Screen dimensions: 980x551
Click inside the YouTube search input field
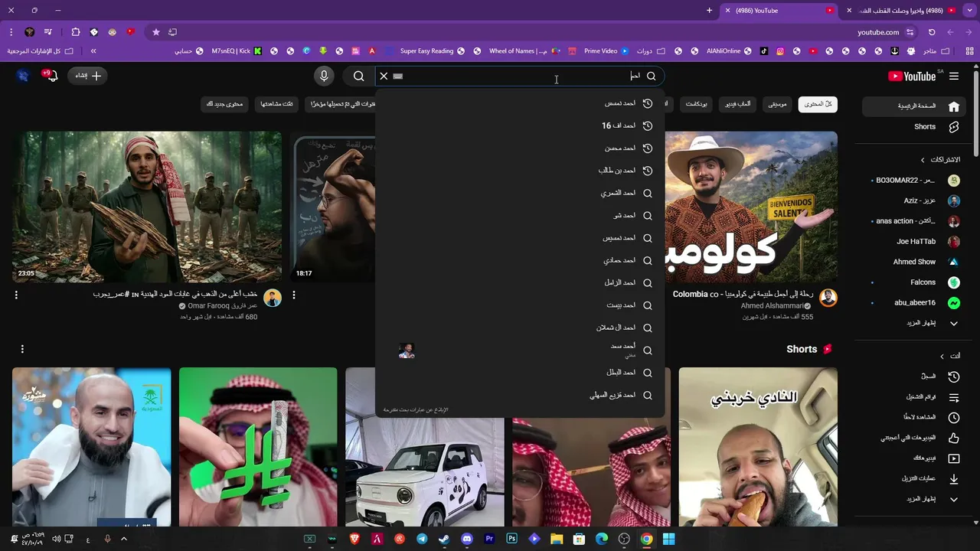tap(521, 76)
